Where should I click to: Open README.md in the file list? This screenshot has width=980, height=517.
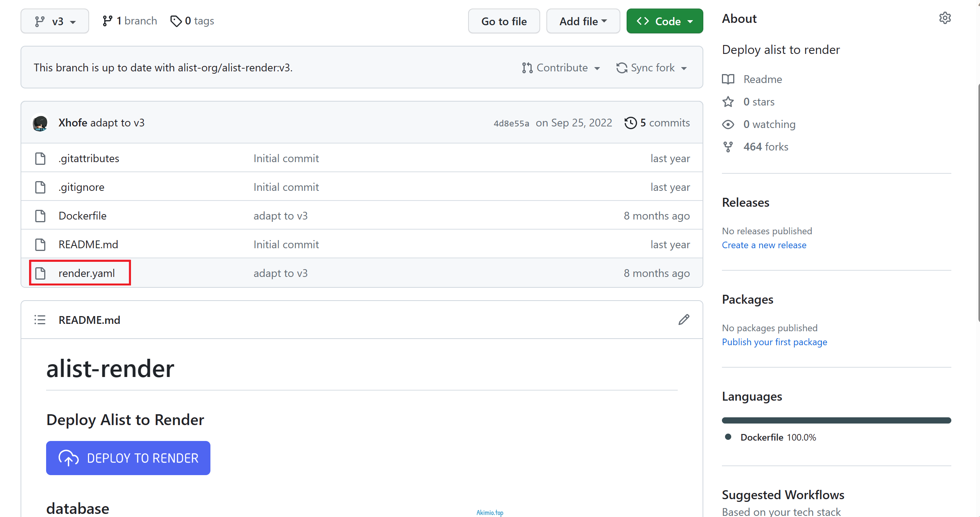[88, 245]
